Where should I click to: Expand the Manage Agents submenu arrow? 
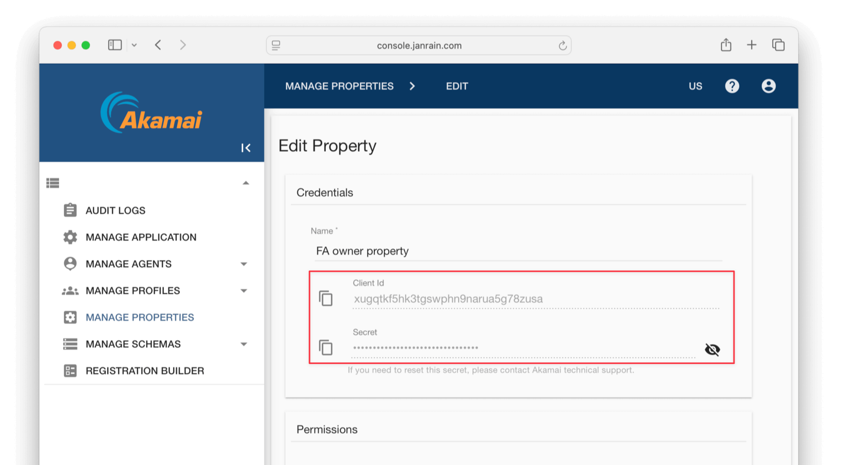pos(243,264)
